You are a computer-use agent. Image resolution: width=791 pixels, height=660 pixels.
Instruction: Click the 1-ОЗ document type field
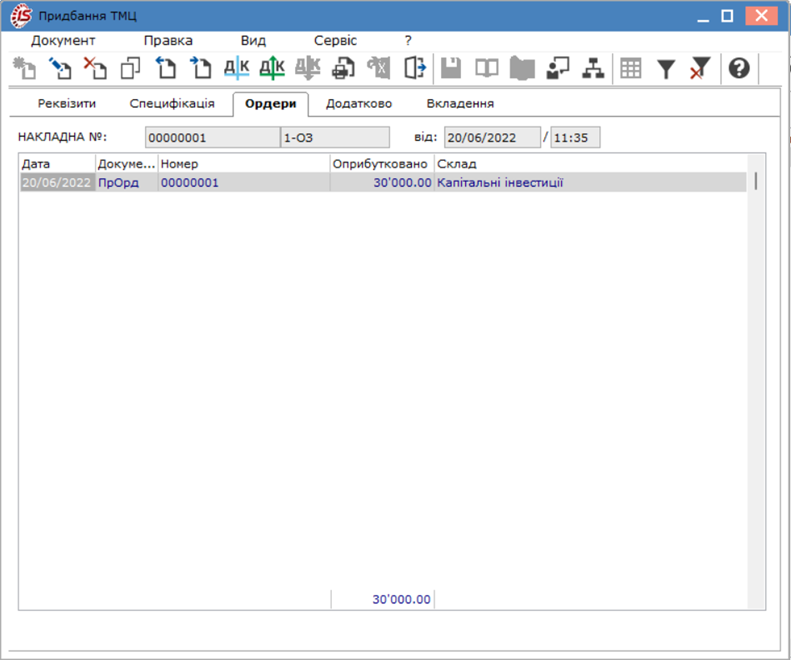[335, 137]
